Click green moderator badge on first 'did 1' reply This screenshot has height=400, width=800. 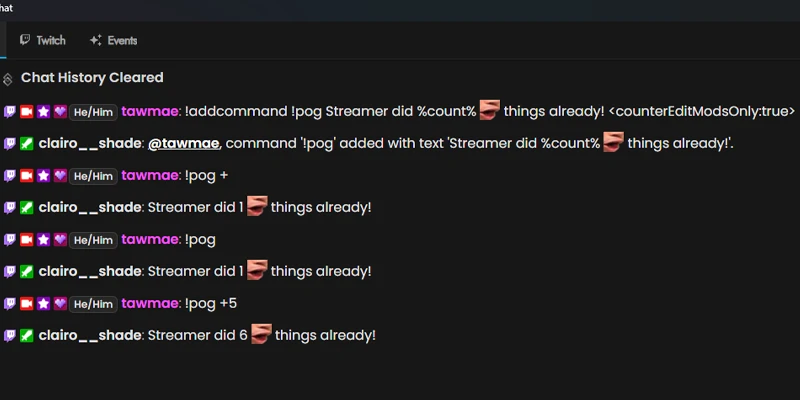[x=27, y=208]
